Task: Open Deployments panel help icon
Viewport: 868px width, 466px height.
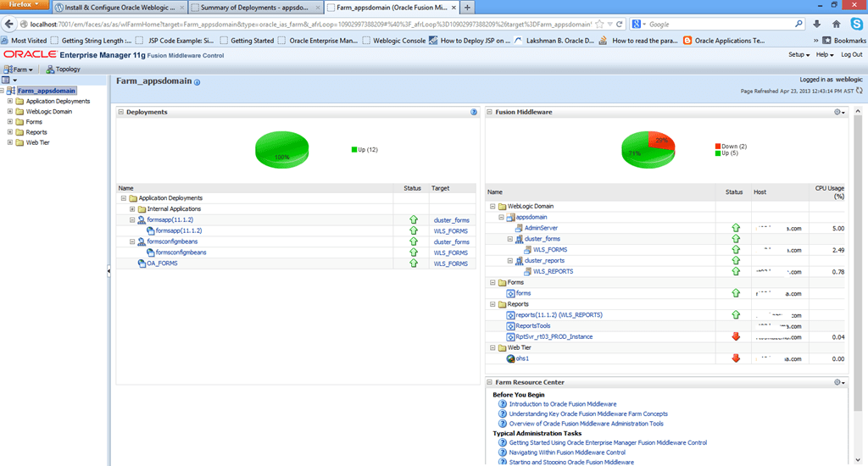Action: (474, 112)
